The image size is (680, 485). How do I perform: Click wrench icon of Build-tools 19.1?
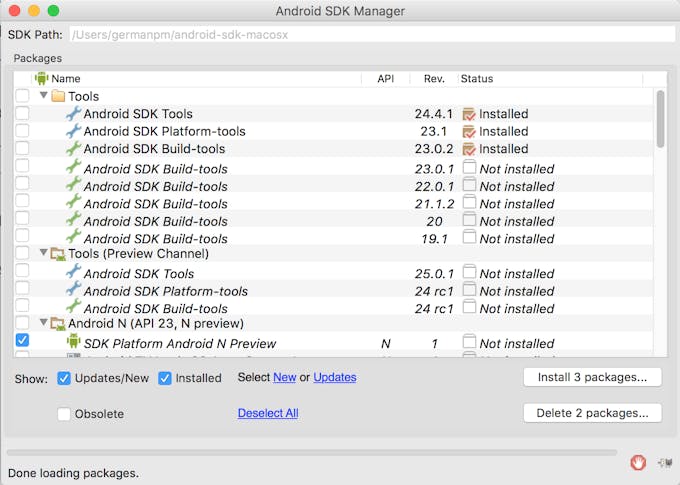73,236
